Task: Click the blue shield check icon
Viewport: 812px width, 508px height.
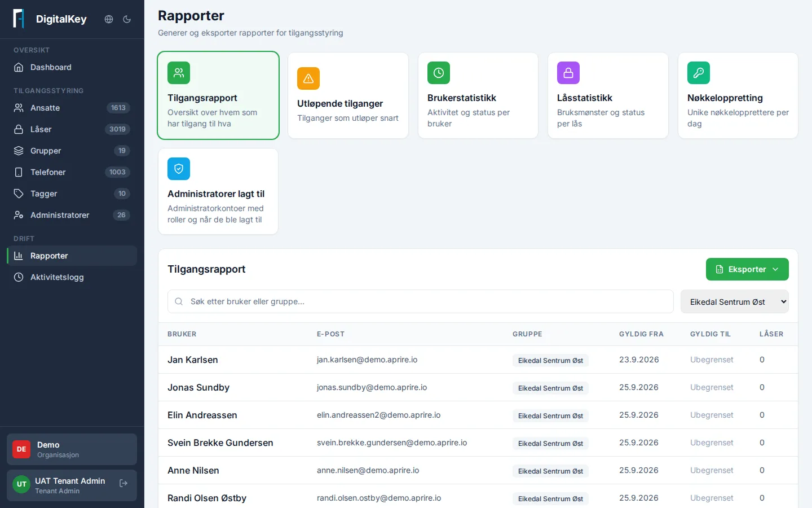Action: 179,169
